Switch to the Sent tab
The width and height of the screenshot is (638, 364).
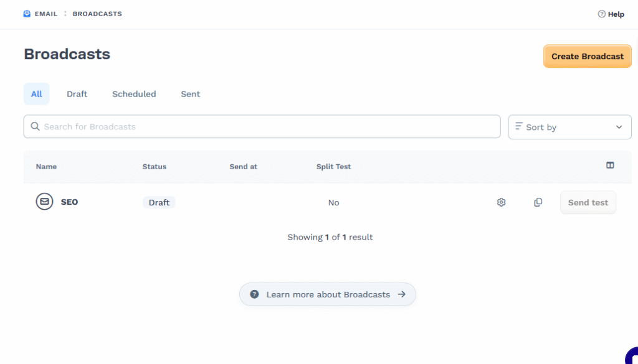(x=191, y=94)
